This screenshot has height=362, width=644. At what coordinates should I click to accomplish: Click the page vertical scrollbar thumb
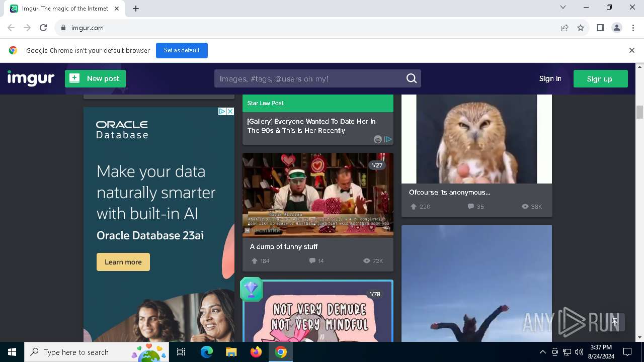tap(640, 112)
